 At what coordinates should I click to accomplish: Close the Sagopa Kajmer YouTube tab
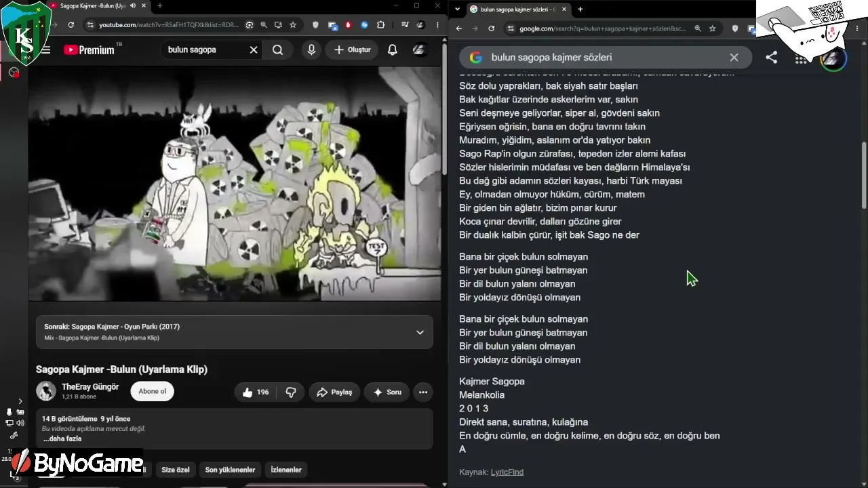pos(144,6)
